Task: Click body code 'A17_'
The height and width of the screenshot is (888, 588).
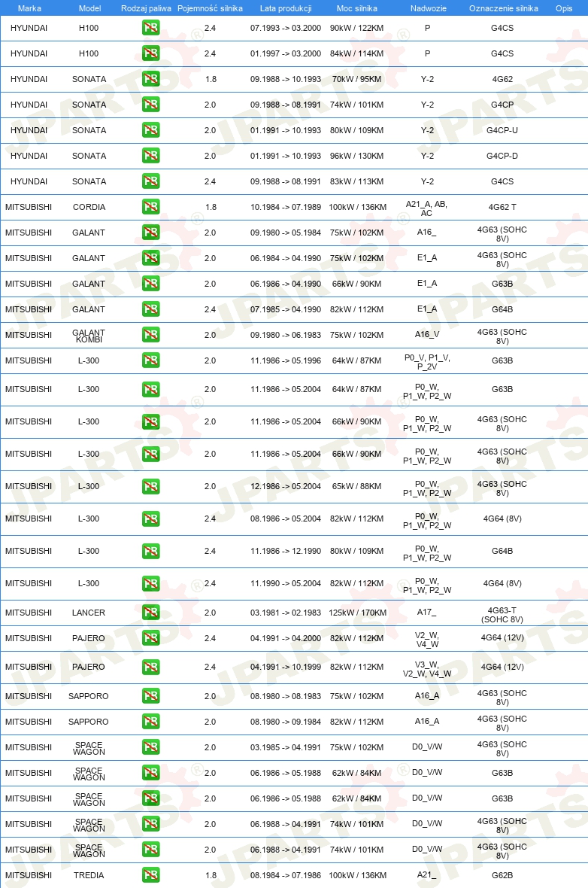Action: pos(426,612)
